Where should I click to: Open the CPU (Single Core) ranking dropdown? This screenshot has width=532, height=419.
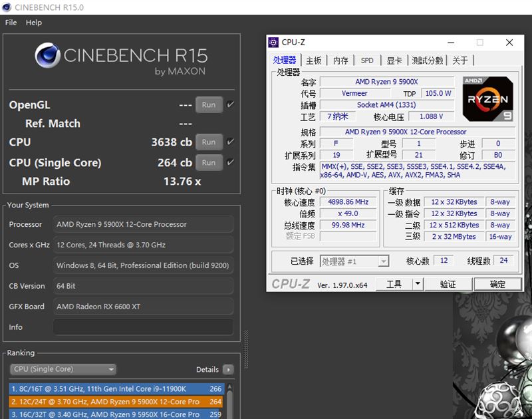coord(63,369)
